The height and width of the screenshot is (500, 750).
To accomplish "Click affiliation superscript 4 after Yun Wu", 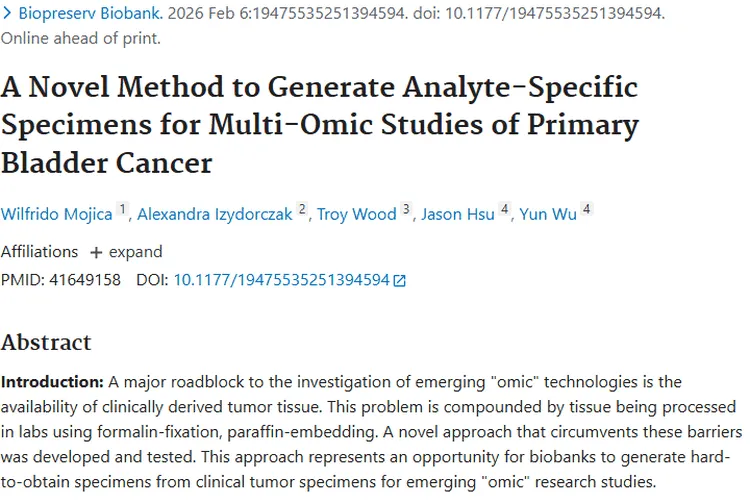I will [586, 210].
